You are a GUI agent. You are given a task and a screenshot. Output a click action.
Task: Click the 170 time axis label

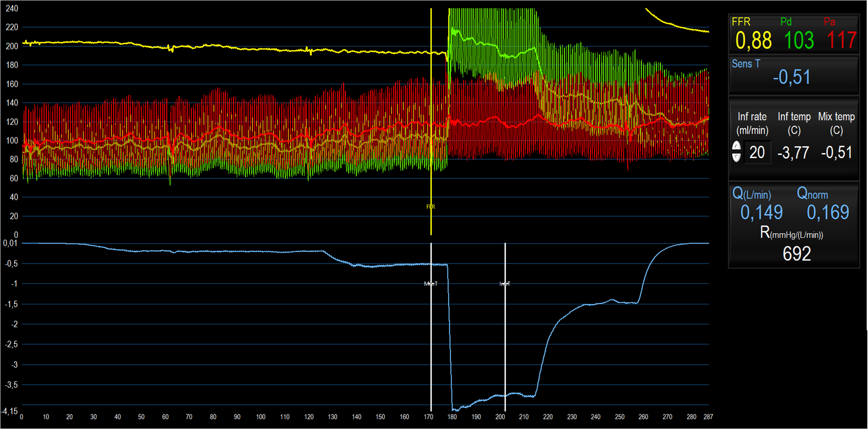pyautogui.click(x=428, y=417)
